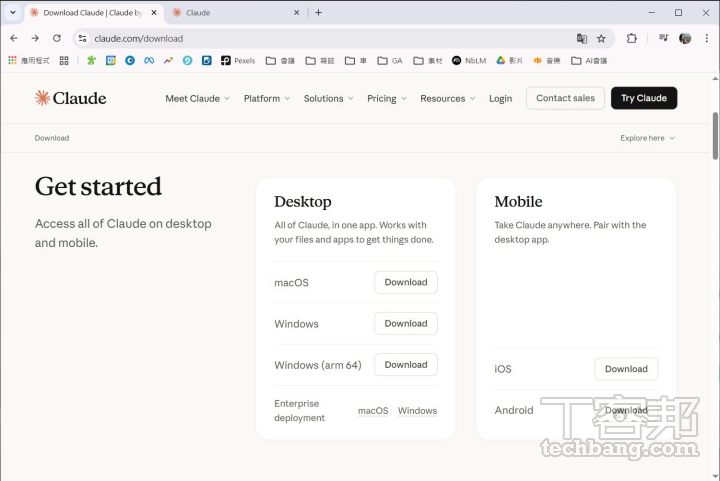
Task: Click the Download breadcrumb
Action: pyautogui.click(x=52, y=138)
